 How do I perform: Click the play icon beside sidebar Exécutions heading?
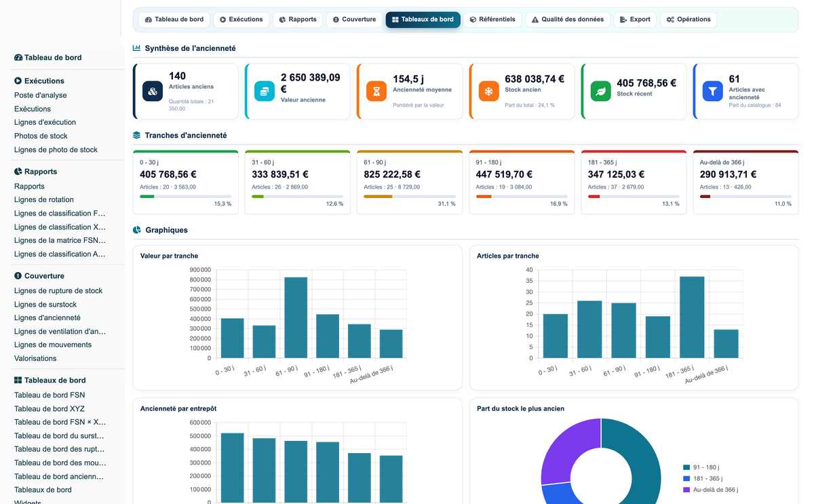(x=18, y=81)
